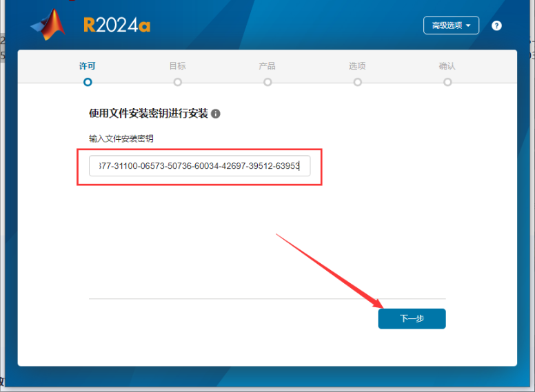535x392 pixels.
Task: Click the 产品 step circle marker
Action: tap(267, 82)
